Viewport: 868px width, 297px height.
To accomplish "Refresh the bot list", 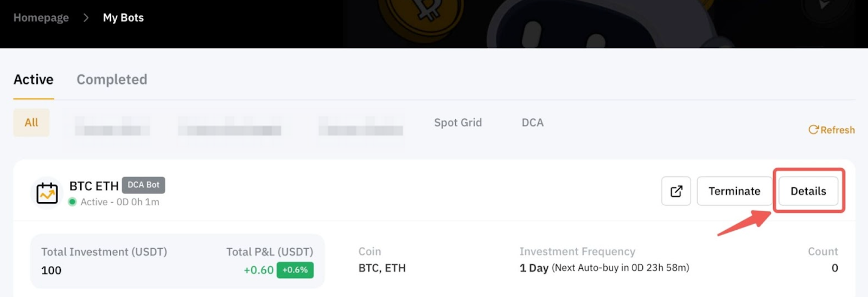I will pos(831,130).
